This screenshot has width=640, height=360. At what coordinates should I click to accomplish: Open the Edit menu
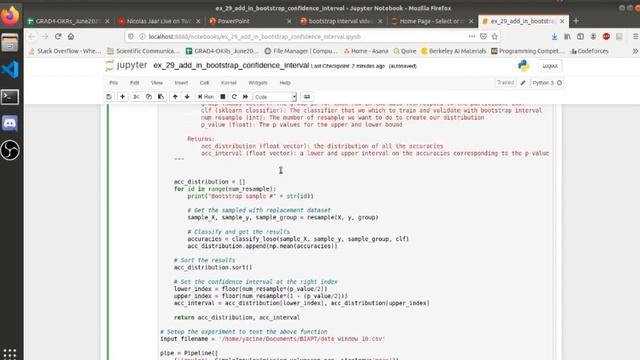pyautogui.click(x=134, y=83)
